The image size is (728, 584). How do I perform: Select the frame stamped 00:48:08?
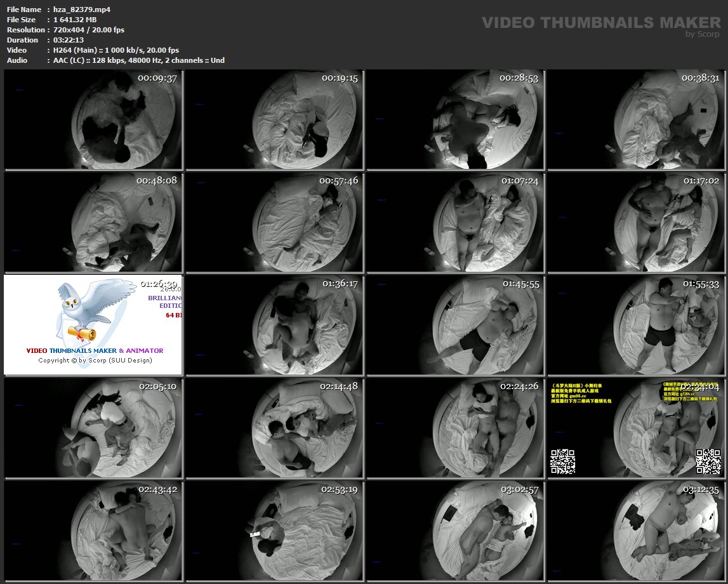point(93,222)
